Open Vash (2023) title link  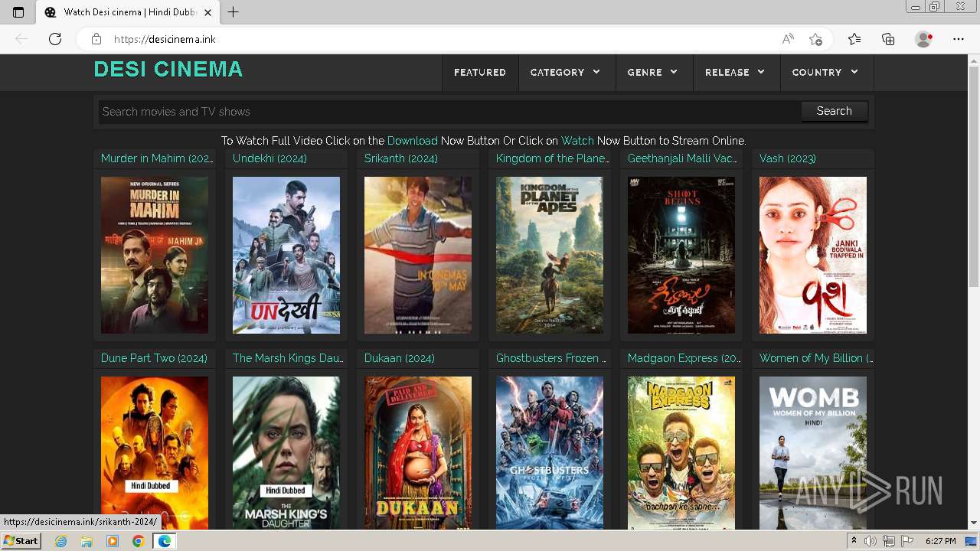pos(788,158)
